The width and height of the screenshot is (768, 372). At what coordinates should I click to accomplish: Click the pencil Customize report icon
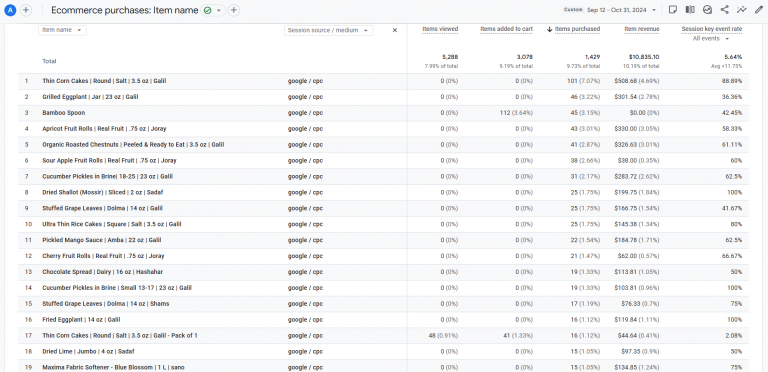[x=759, y=10]
